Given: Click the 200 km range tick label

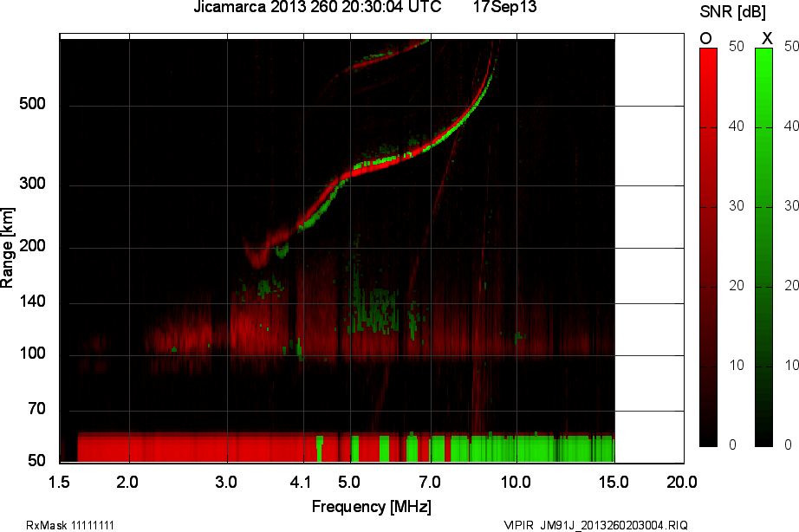Looking at the screenshot, I should (x=32, y=246).
